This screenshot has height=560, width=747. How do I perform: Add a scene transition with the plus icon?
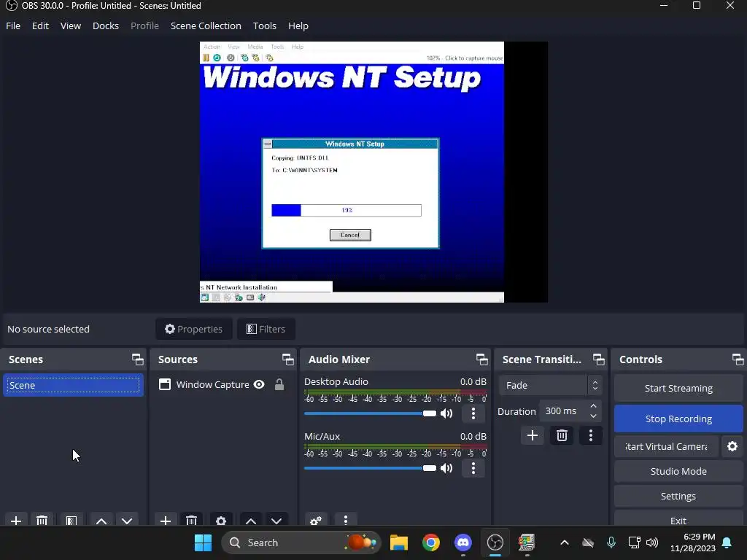click(x=532, y=435)
